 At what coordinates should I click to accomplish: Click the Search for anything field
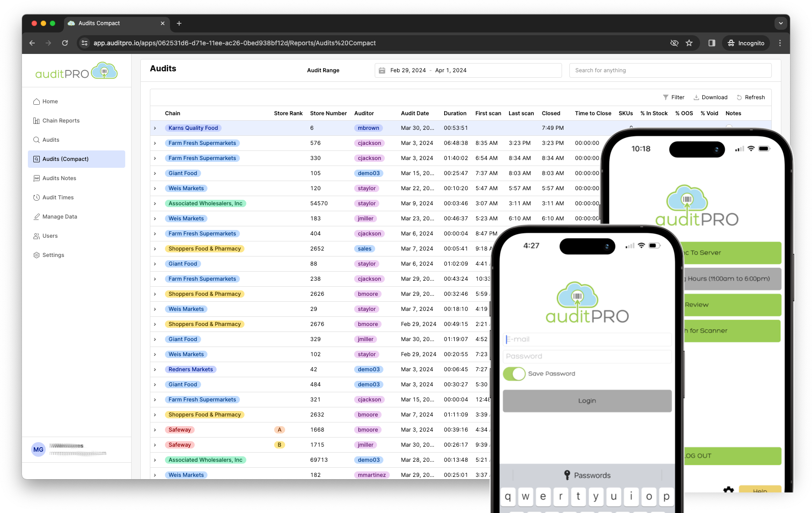[x=670, y=70]
